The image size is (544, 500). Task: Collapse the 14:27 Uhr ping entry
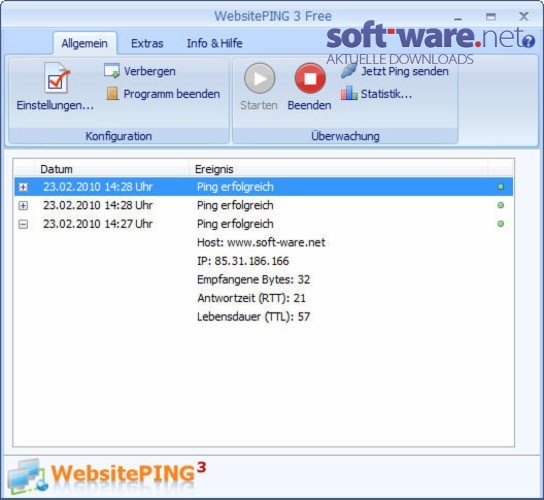pyautogui.click(x=23, y=224)
